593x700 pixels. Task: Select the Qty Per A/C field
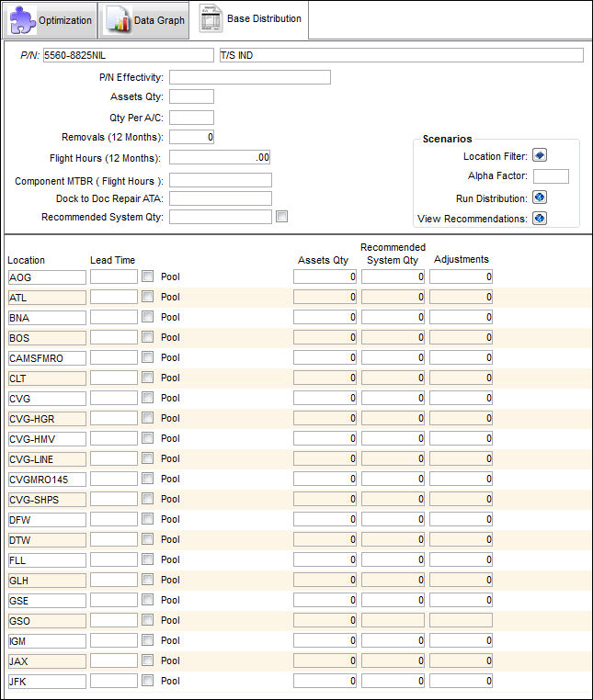coord(191,118)
